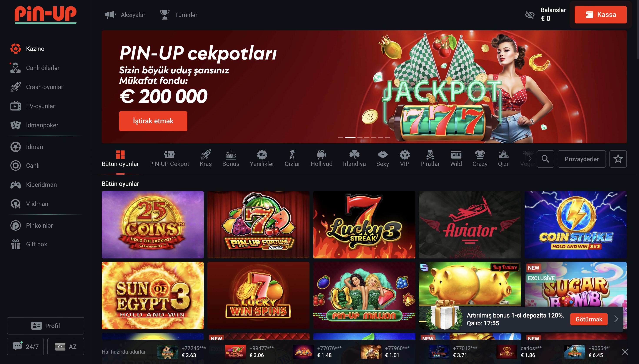
Task: Open the Kassa cashier button
Action: [601, 15]
